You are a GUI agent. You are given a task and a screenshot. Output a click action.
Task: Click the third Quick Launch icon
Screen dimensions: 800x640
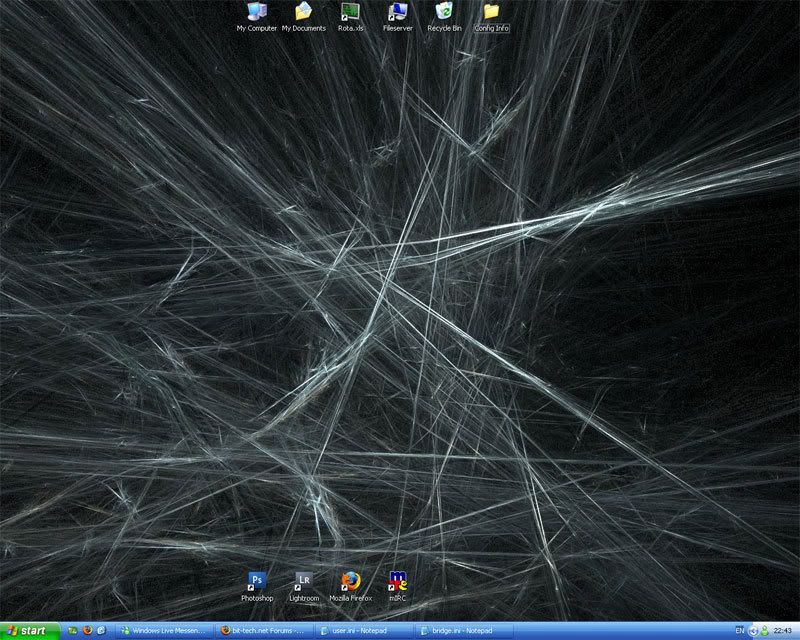[x=101, y=631]
